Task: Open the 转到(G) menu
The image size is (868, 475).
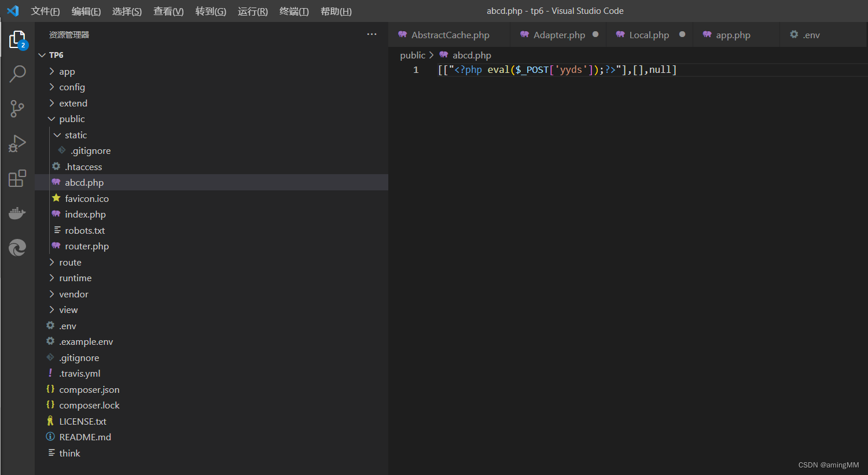Action: (x=211, y=11)
